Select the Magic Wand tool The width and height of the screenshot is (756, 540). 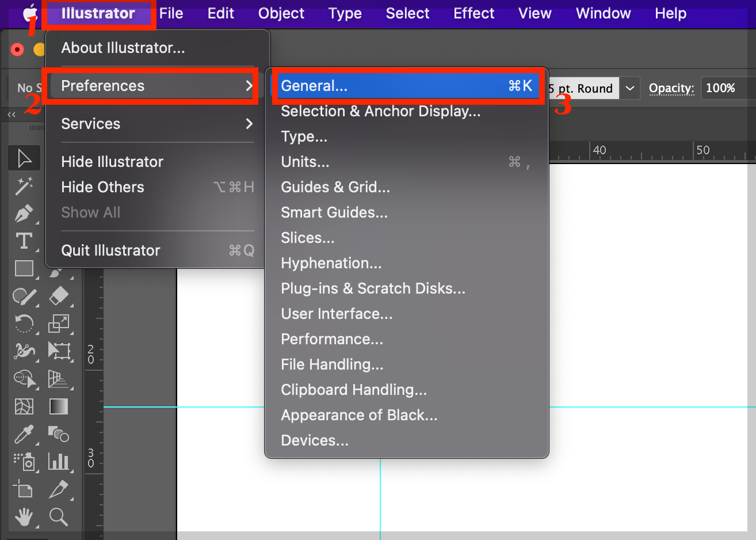click(24, 186)
